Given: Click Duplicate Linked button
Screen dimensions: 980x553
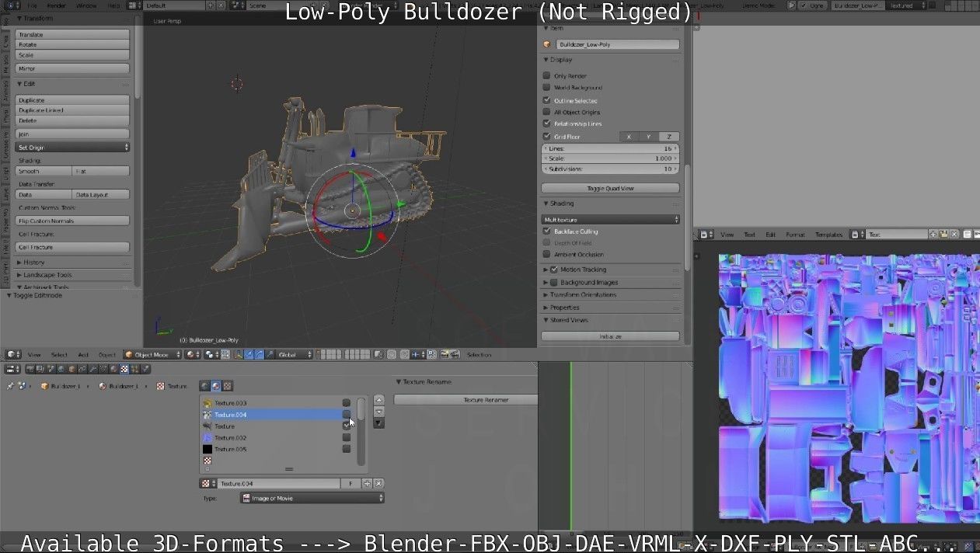Looking at the screenshot, I should coord(73,110).
